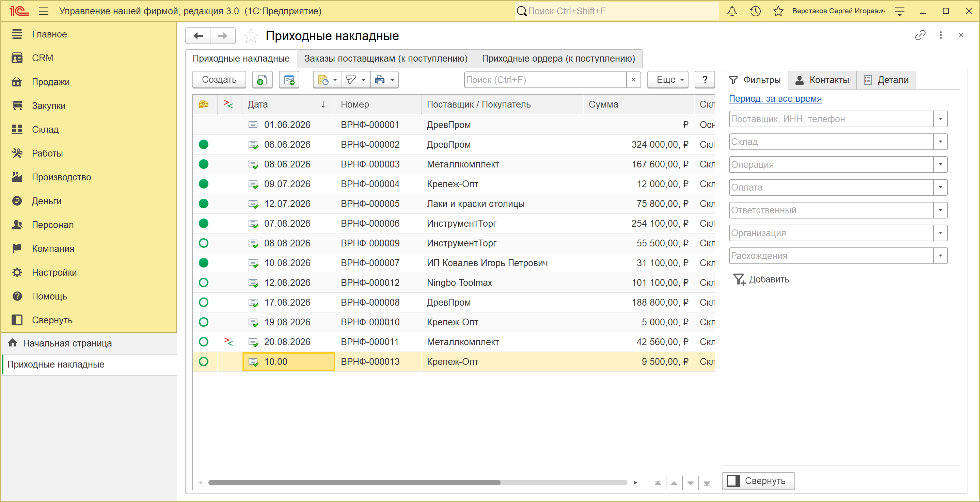Move up one row in the list
Viewport: 980px width, 502px height.
coord(674,483)
